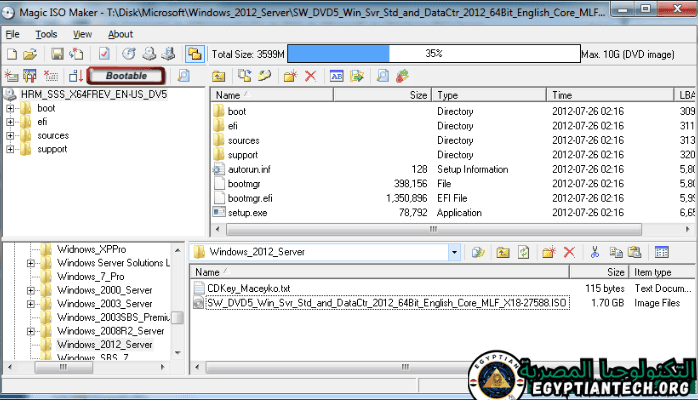The image size is (698, 400).
Task: Click the Name column header in ISO list
Action: [300, 94]
